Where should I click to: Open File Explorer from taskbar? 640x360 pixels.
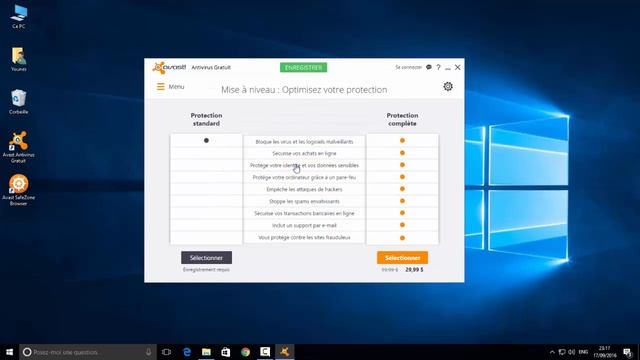(206, 352)
